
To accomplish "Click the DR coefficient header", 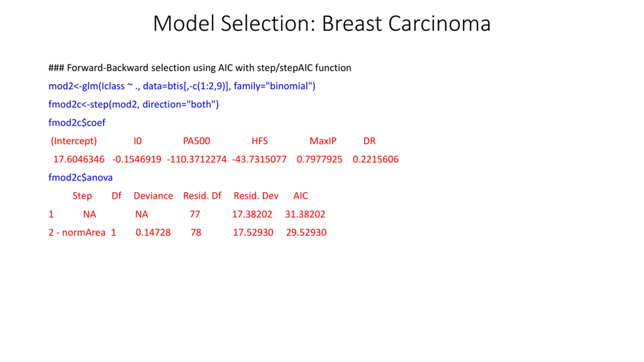I will click(x=369, y=141).
